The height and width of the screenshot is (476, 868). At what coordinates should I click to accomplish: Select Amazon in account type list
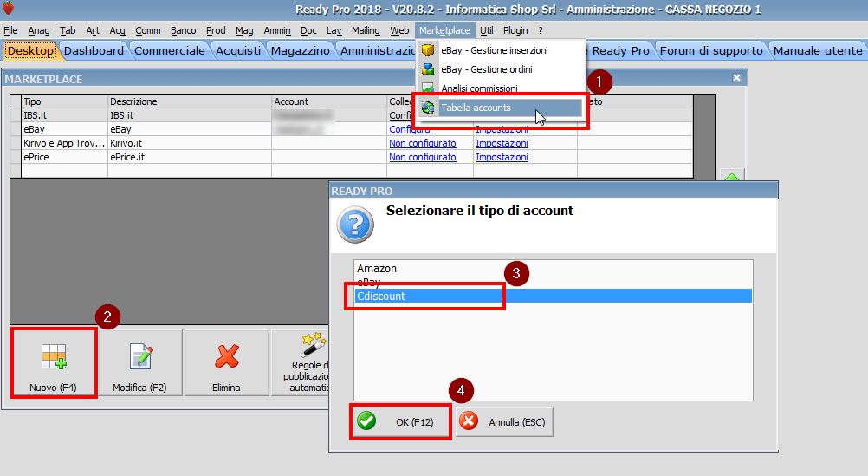(553, 268)
